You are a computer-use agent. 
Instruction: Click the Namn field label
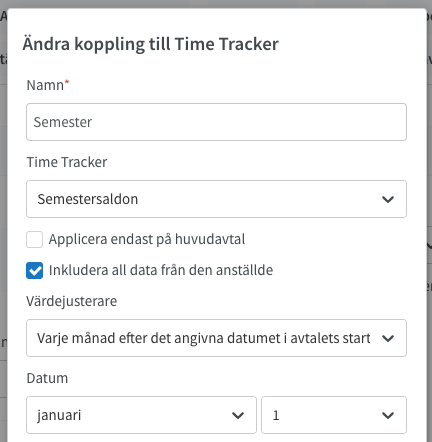pos(45,85)
